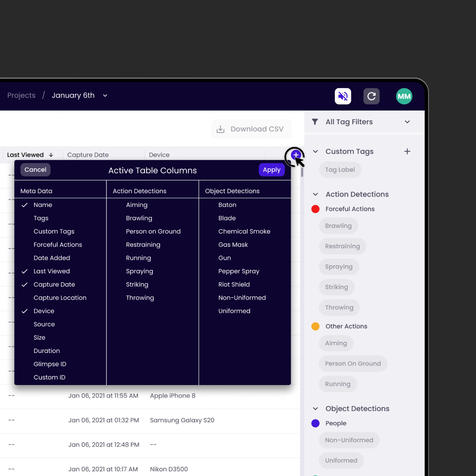This screenshot has width=476, height=476.
Task: Click the Capture Date column header
Action: click(88, 155)
